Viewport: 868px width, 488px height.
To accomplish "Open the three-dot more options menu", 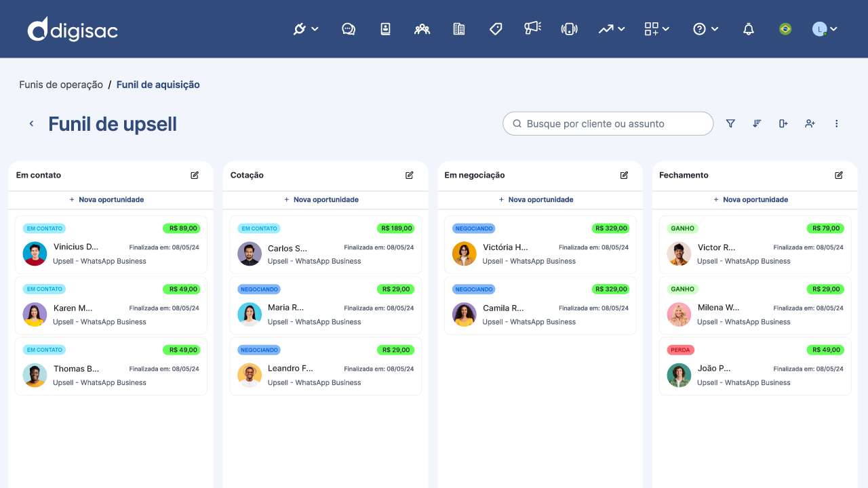I will [836, 123].
